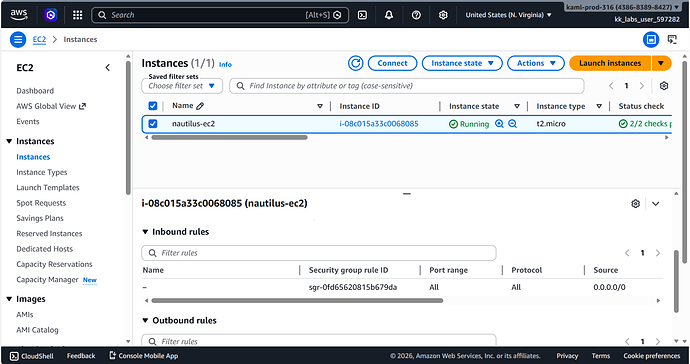Collapse the Inbound rules section
The width and height of the screenshot is (690, 364).
145,232
